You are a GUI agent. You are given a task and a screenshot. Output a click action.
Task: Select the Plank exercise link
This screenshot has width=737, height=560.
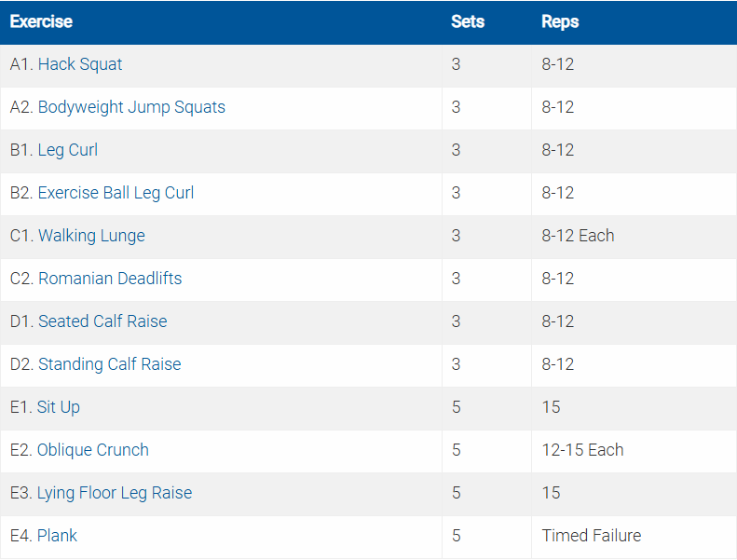pyautogui.click(x=58, y=537)
